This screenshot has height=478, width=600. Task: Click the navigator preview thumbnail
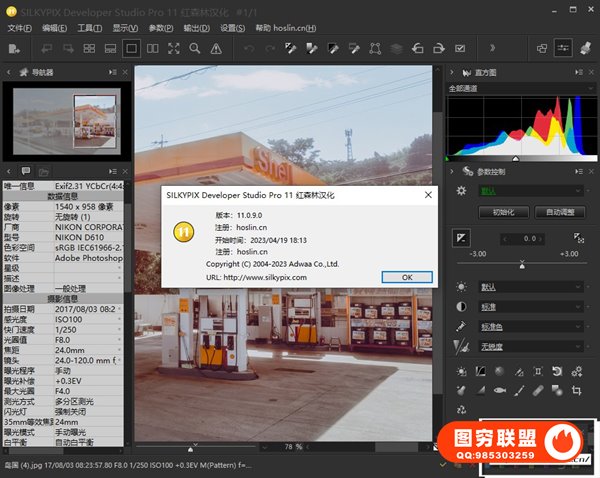(65, 122)
